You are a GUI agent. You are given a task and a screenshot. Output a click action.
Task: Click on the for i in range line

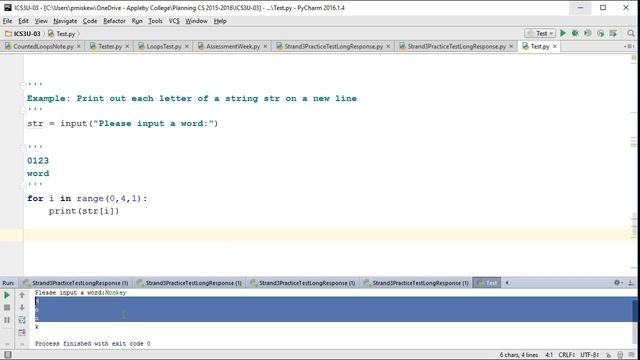pos(87,198)
